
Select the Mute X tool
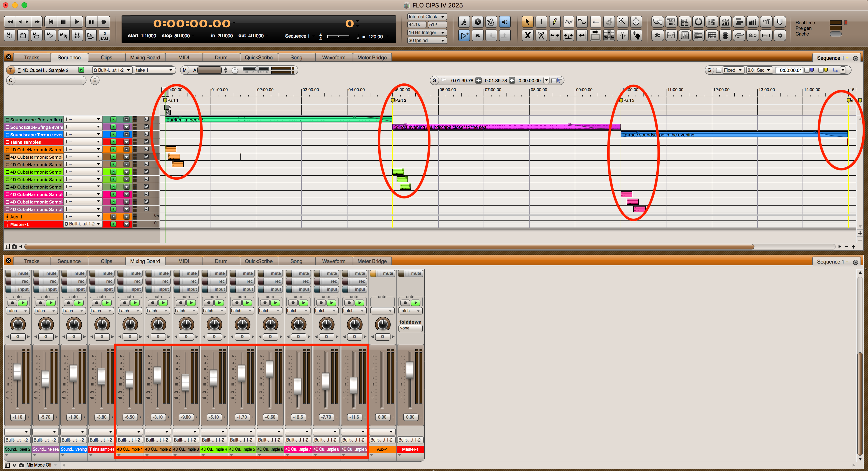[x=527, y=35]
